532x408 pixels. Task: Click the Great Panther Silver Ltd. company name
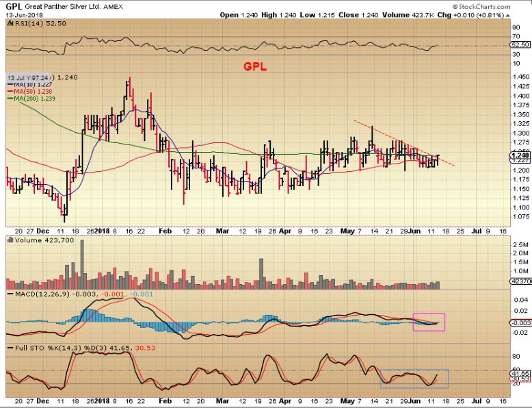pos(63,6)
